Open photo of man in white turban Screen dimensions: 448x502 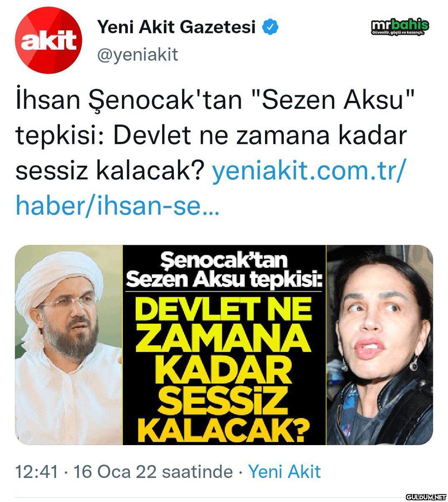tap(69, 345)
